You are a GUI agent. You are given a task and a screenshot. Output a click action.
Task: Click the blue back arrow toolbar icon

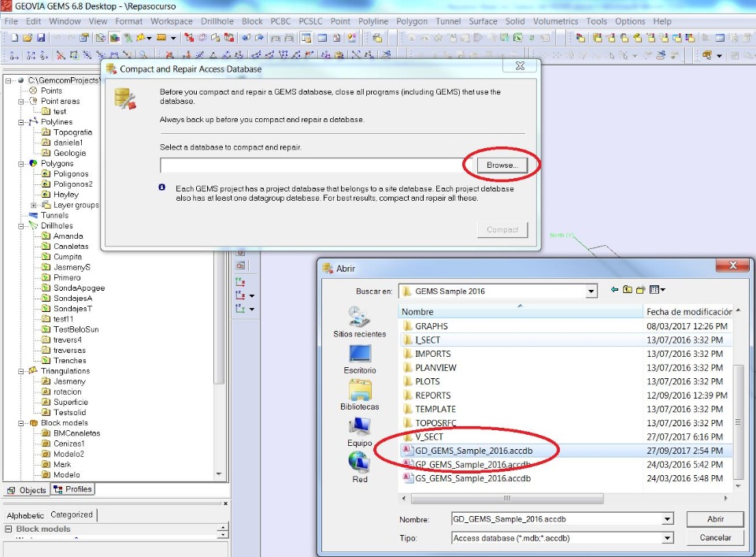(246, 38)
